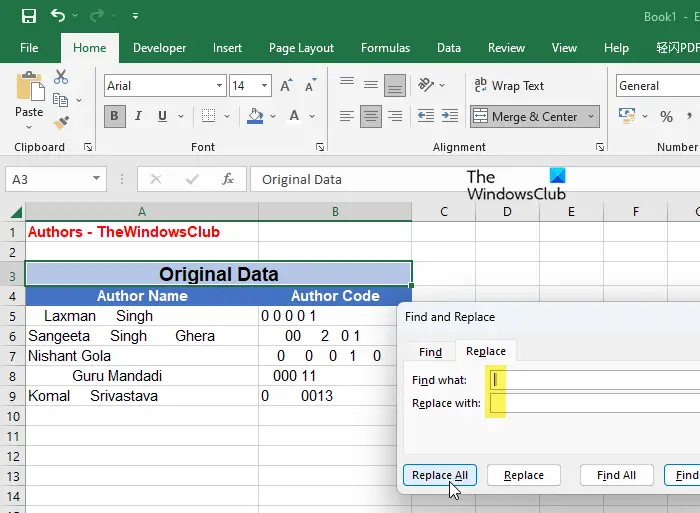Click the Undo arrow icon

coord(58,16)
